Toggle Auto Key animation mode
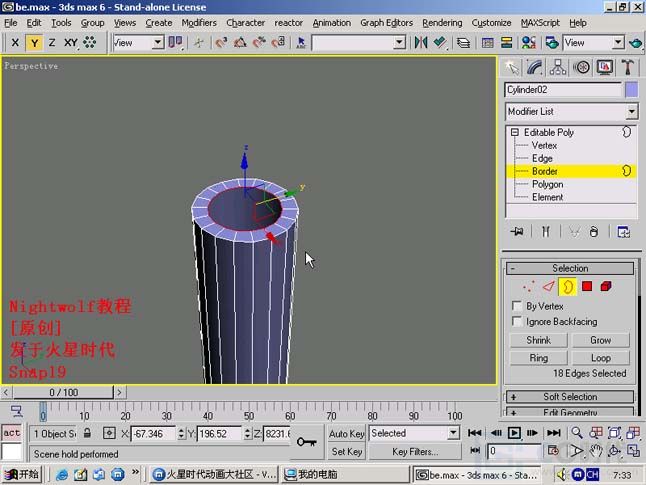646x485 pixels. click(346, 433)
